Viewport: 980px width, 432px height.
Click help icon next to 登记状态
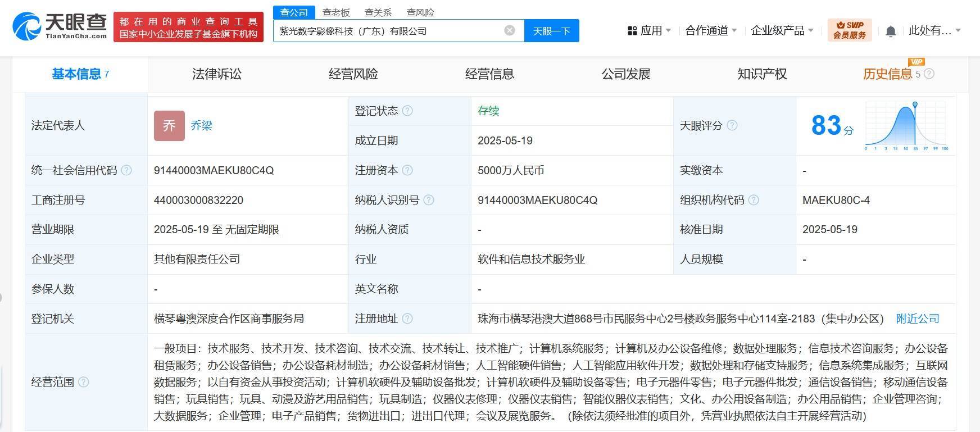pyautogui.click(x=407, y=111)
